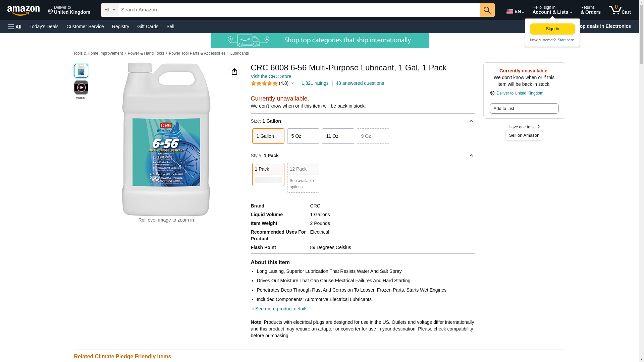Expand the EN language selector
This screenshot has height=362, width=644.
[515, 11]
